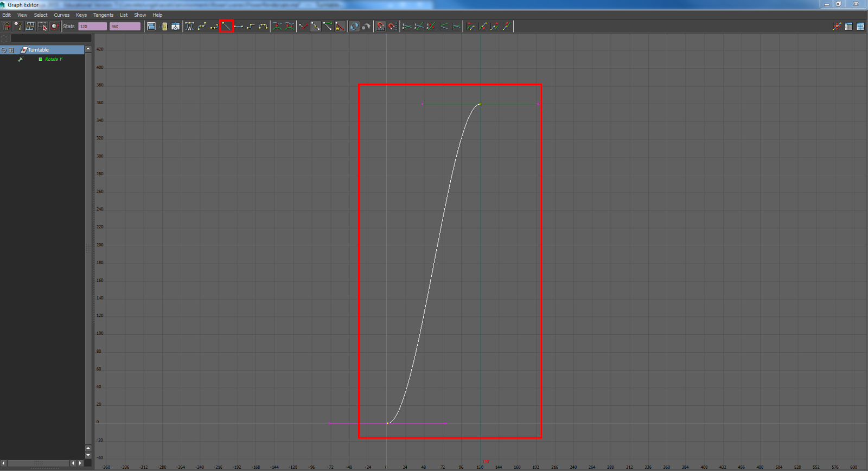
Task: Open the View menu
Action: 22,15
